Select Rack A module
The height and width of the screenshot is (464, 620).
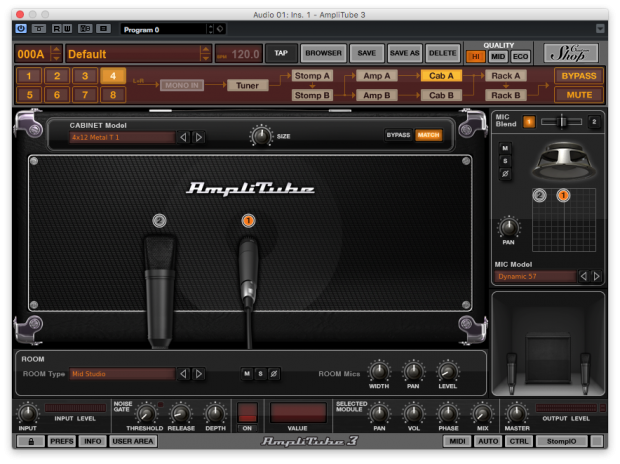pyautogui.click(x=506, y=76)
